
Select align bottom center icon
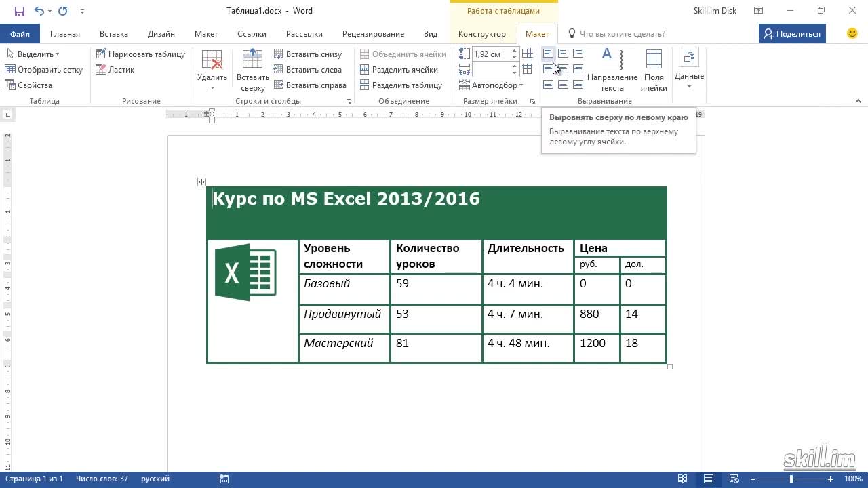pyautogui.click(x=563, y=85)
